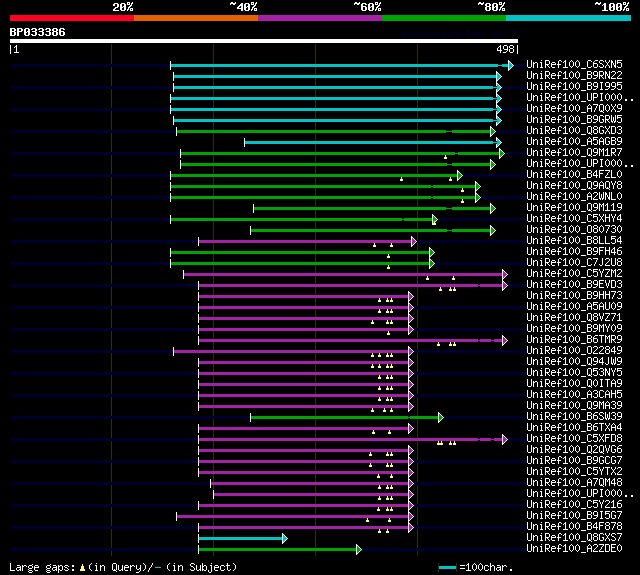Select the UniRef100_A3CAH5 label
The height and width of the screenshot is (575, 640).
point(574,395)
